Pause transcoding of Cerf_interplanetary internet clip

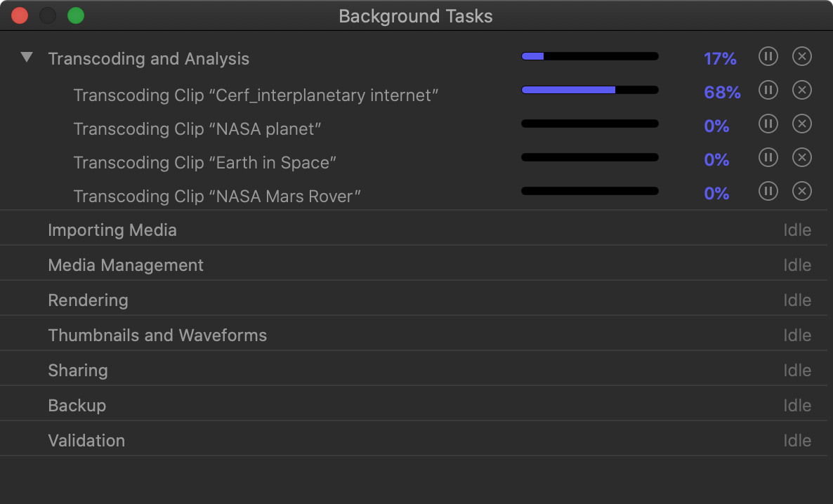768,90
